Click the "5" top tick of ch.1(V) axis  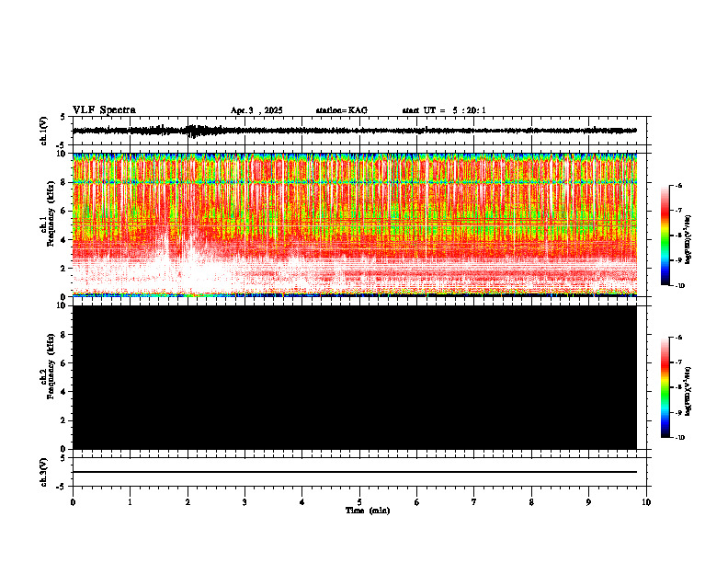[x=63, y=117]
